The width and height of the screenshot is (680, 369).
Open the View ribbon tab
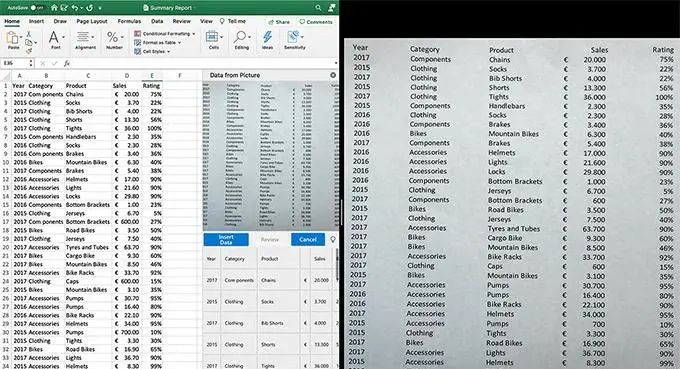206,21
